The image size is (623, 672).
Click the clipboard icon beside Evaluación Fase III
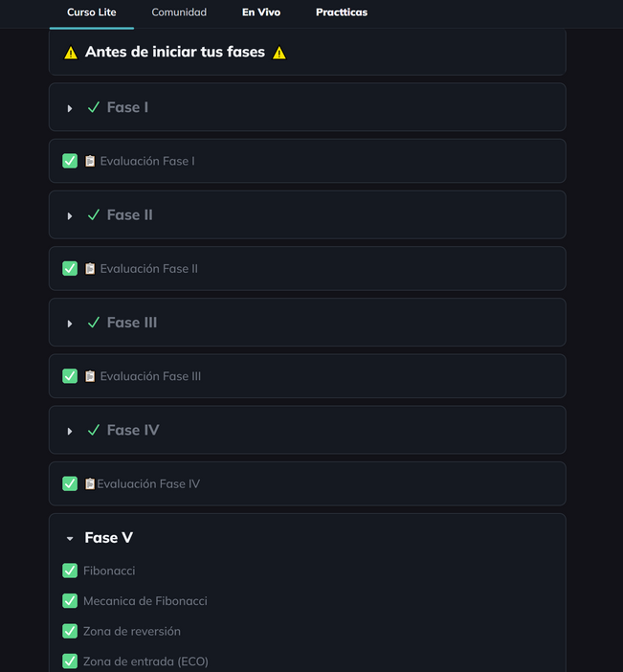click(90, 376)
